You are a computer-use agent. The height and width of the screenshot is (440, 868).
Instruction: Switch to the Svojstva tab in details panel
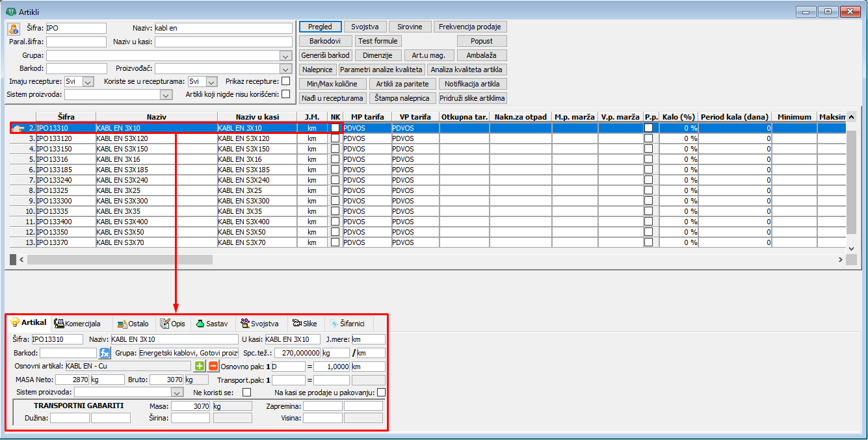260,324
